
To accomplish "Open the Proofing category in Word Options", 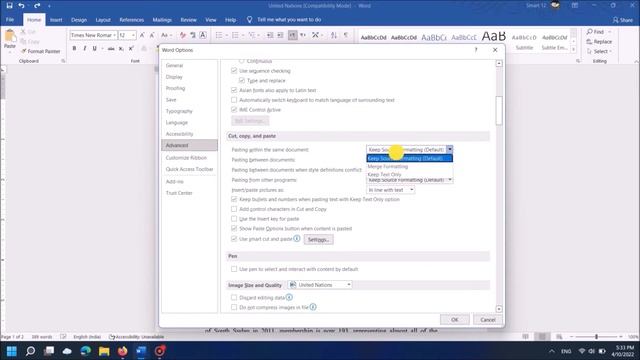I will 176,88.
